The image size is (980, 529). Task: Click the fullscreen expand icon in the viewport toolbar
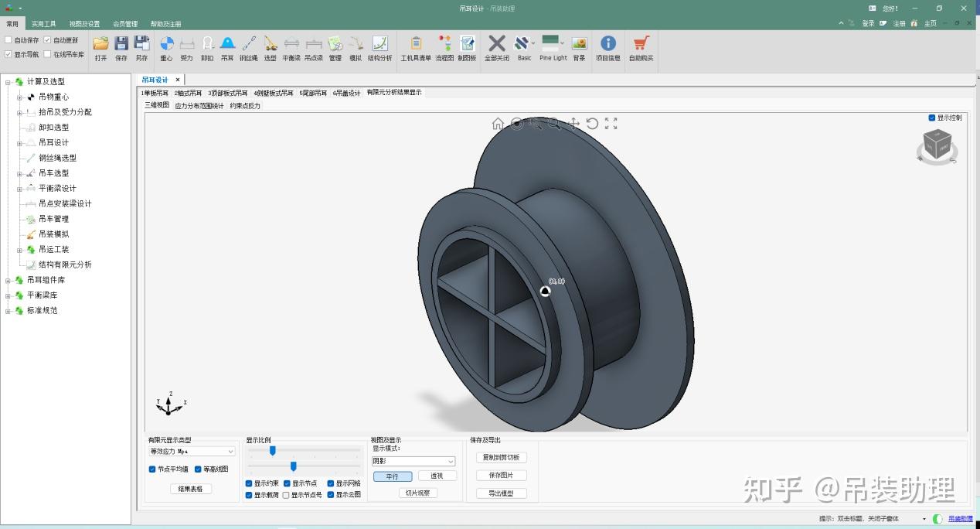point(611,124)
